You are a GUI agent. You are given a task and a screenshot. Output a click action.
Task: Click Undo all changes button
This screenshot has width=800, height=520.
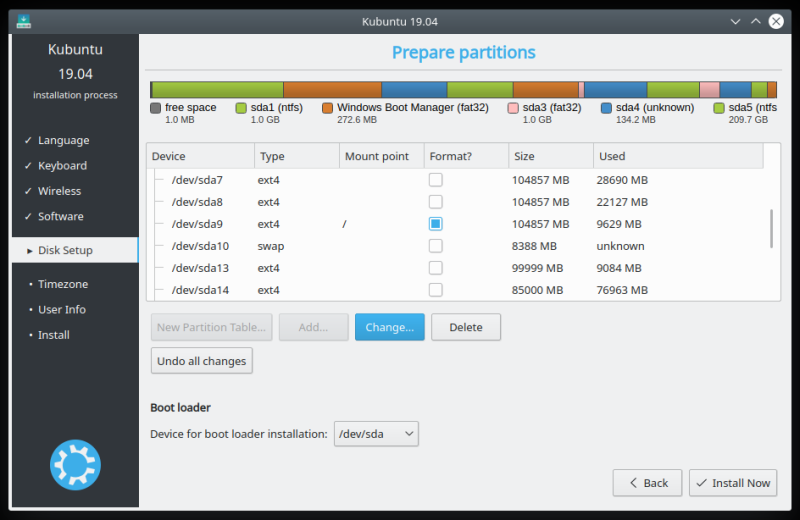pos(202,361)
